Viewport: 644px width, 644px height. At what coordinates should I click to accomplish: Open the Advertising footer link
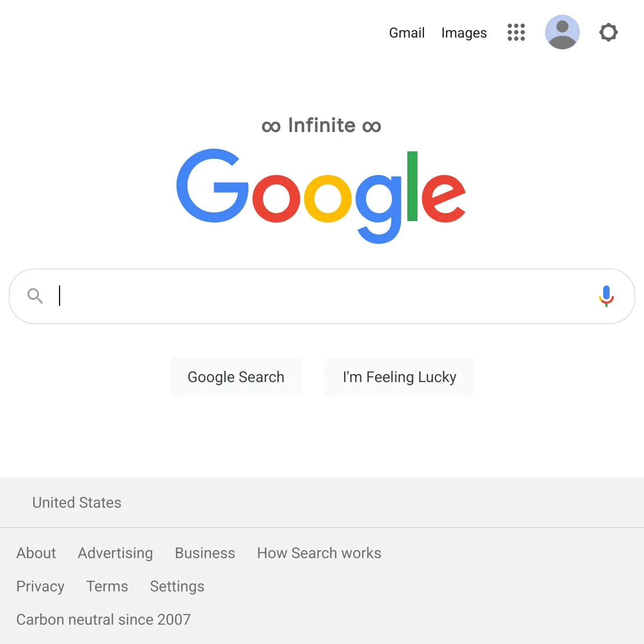(x=115, y=553)
